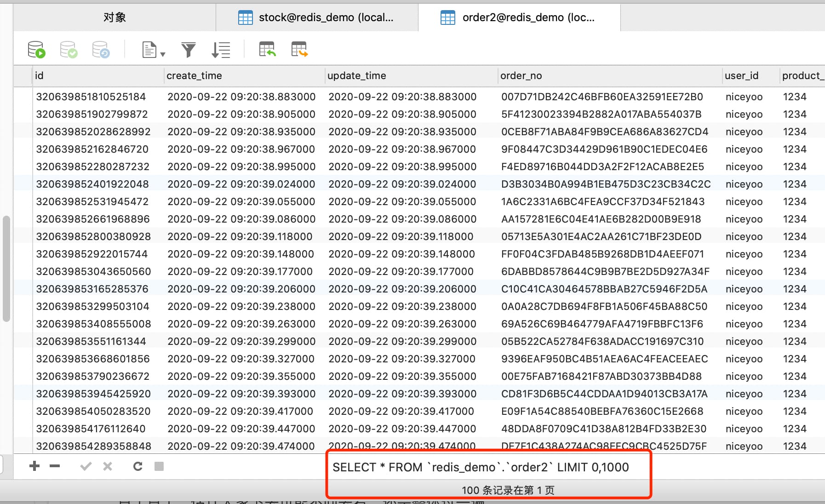Launch the Export Wizard

click(x=299, y=49)
